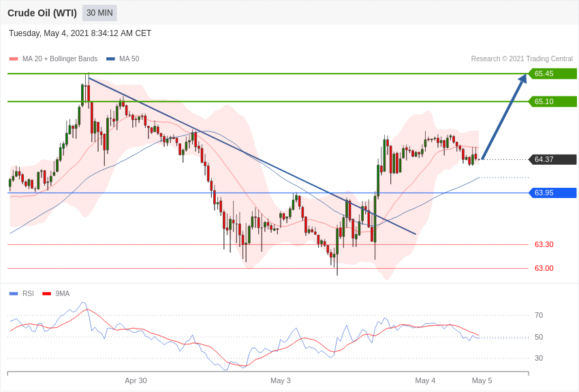The image size is (579, 392).
Task: Click the 63.00 support level label
Action: pos(544,268)
